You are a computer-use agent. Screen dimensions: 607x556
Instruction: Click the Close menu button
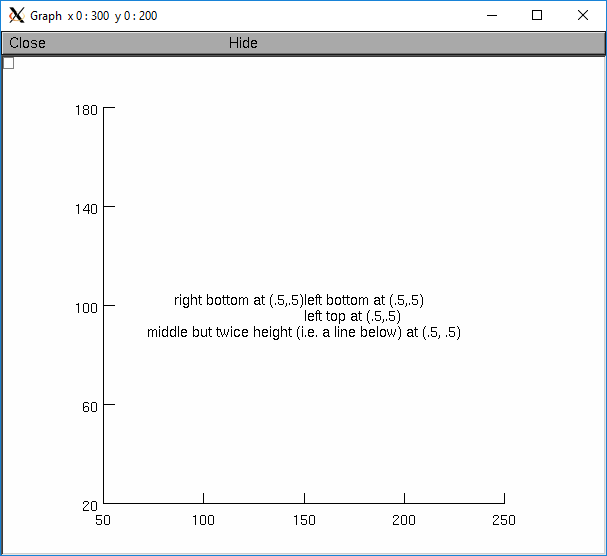click(x=28, y=43)
